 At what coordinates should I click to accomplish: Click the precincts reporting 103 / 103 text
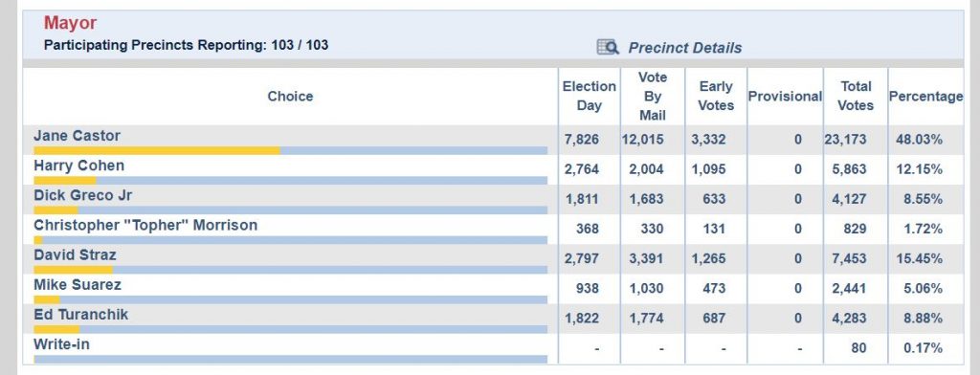coord(300,45)
